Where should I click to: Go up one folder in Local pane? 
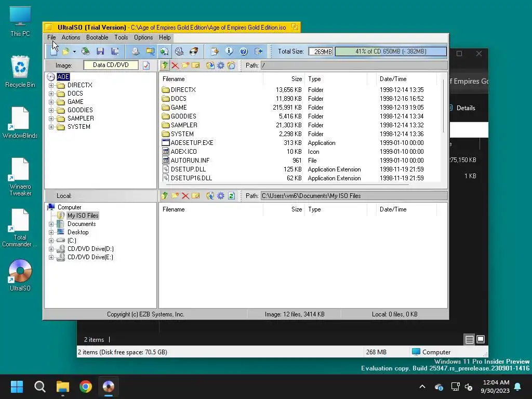coord(165,195)
